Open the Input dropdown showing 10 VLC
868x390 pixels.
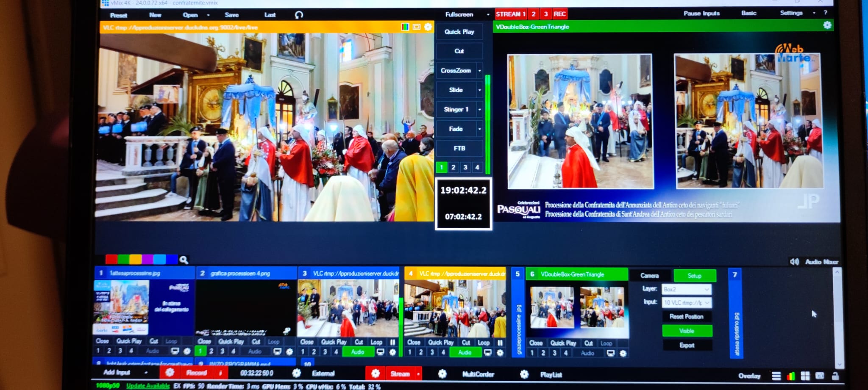click(x=686, y=302)
